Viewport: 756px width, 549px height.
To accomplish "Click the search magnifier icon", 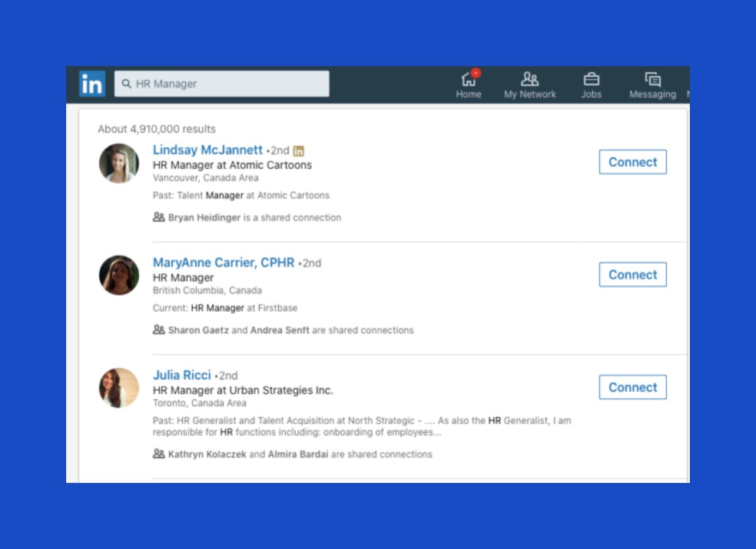I will tap(127, 84).
